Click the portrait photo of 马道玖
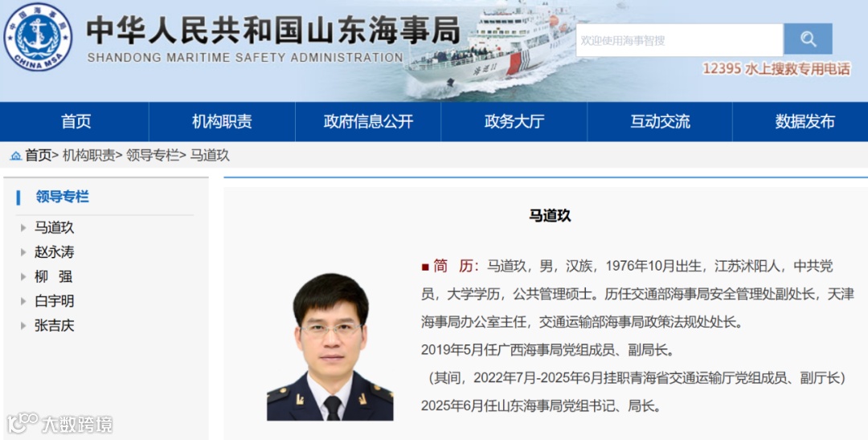The image size is (868, 440). click(330, 347)
